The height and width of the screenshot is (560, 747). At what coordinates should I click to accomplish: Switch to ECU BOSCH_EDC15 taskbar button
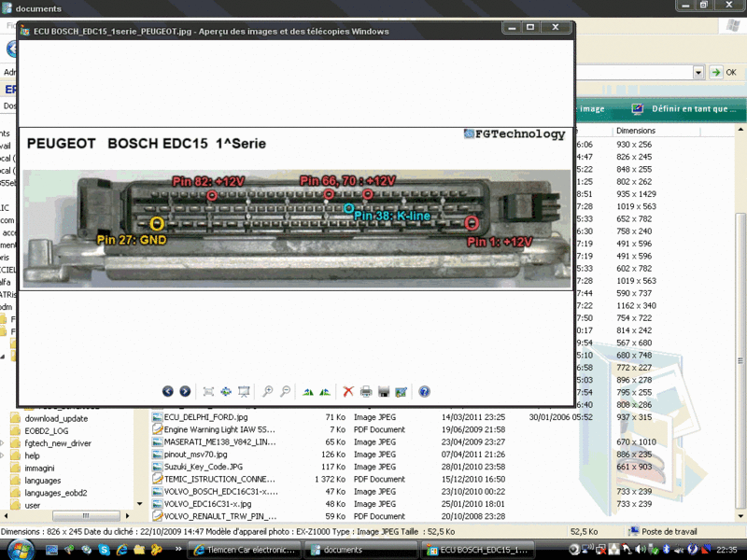(x=478, y=550)
